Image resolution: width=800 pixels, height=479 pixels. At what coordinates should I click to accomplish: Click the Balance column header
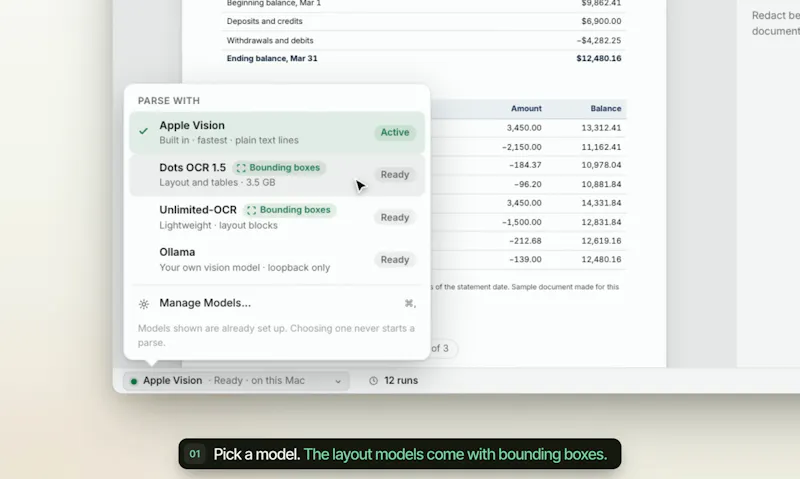pos(606,109)
